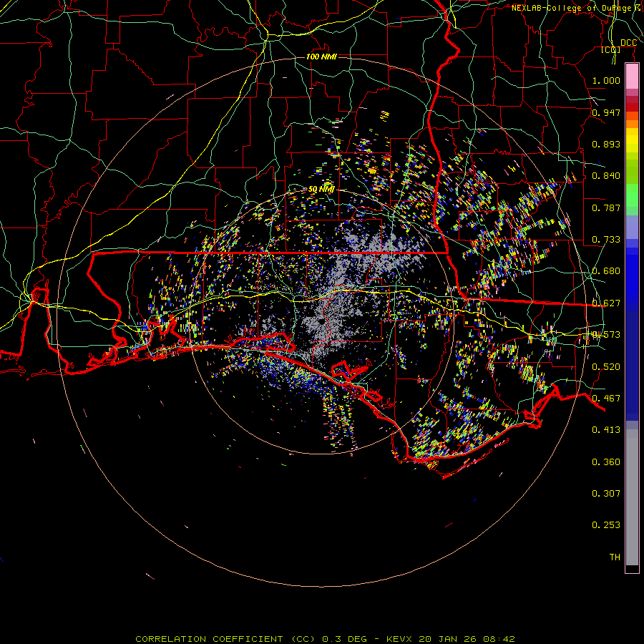
Task: Click the bright green color bar segment
Action: point(632,195)
